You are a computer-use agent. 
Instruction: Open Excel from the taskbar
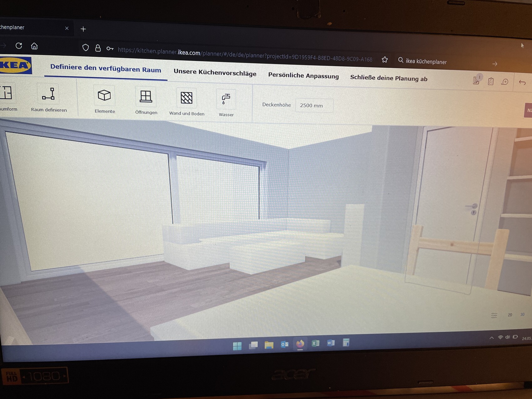pyautogui.click(x=315, y=343)
